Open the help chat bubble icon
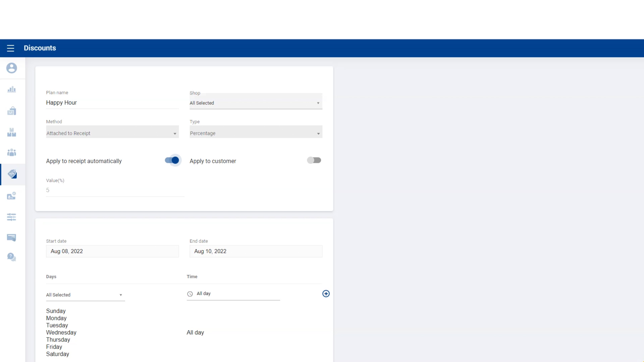The width and height of the screenshot is (644, 362). (12, 257)
